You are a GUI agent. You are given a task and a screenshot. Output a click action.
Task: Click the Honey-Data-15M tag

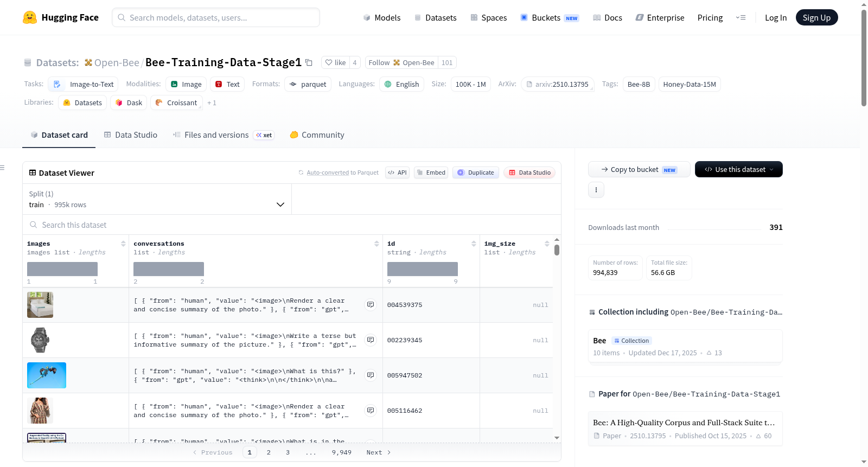(690, 84)
